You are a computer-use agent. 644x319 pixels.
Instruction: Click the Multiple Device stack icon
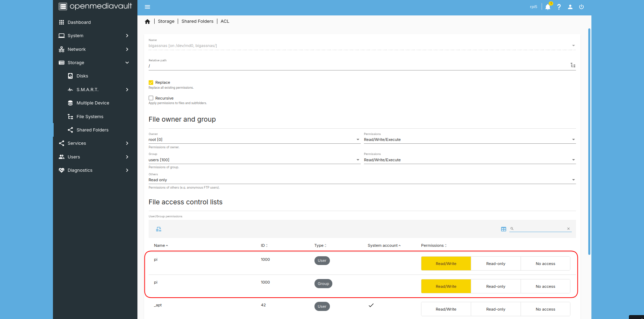70,103
